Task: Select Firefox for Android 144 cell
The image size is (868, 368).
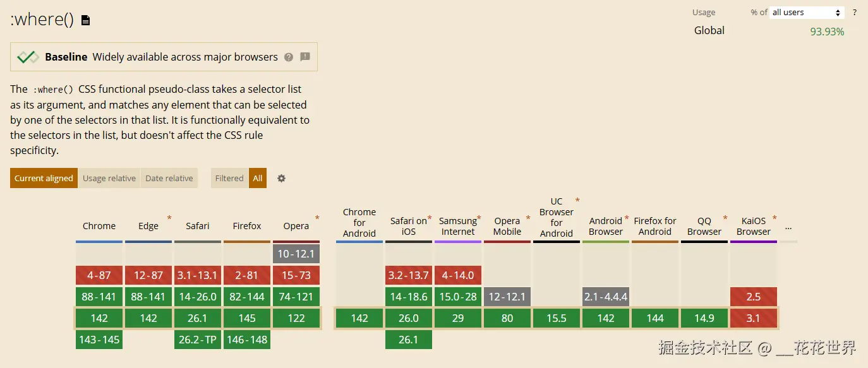Action: (655, 318)
